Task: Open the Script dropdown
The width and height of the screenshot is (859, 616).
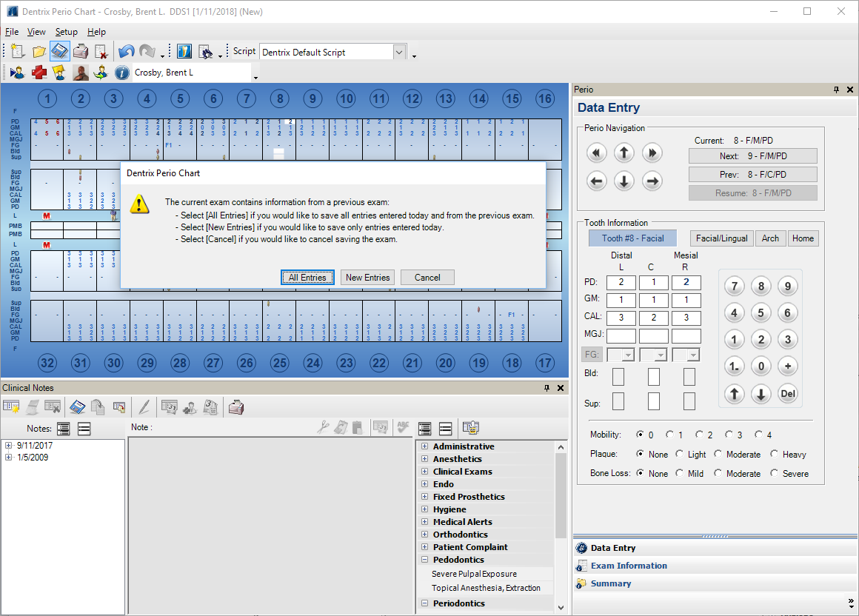Action: 399,52
